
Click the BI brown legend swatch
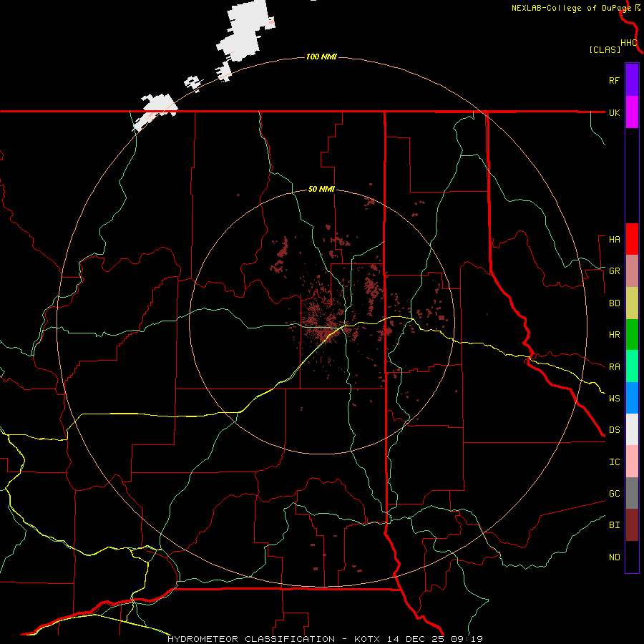pyautogui.click(x=632, y=525)
